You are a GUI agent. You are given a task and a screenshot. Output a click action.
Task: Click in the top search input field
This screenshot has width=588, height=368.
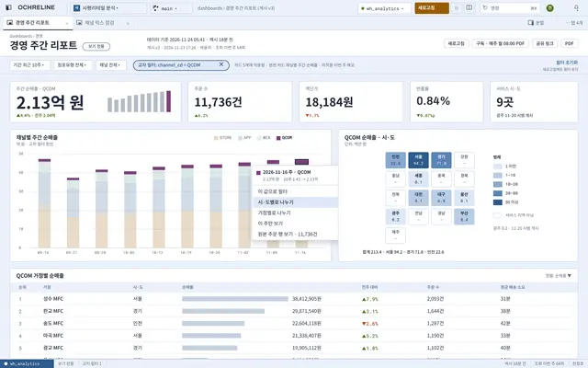(x=510, y=8)
